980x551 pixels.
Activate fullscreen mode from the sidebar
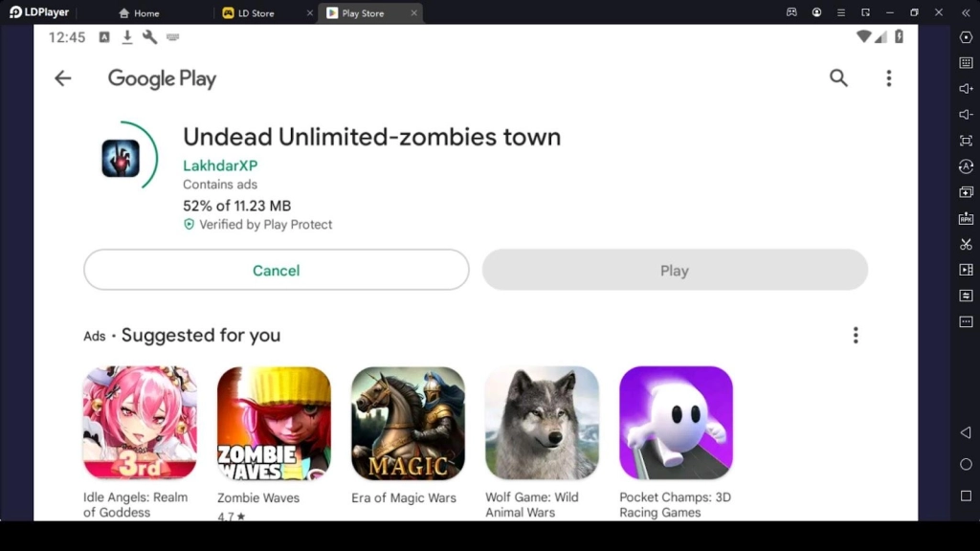point(967,140)
